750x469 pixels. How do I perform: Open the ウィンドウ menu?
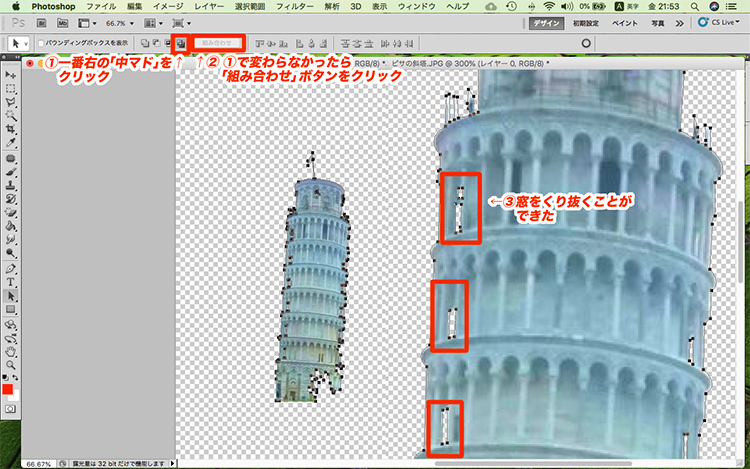coord(417,6)
